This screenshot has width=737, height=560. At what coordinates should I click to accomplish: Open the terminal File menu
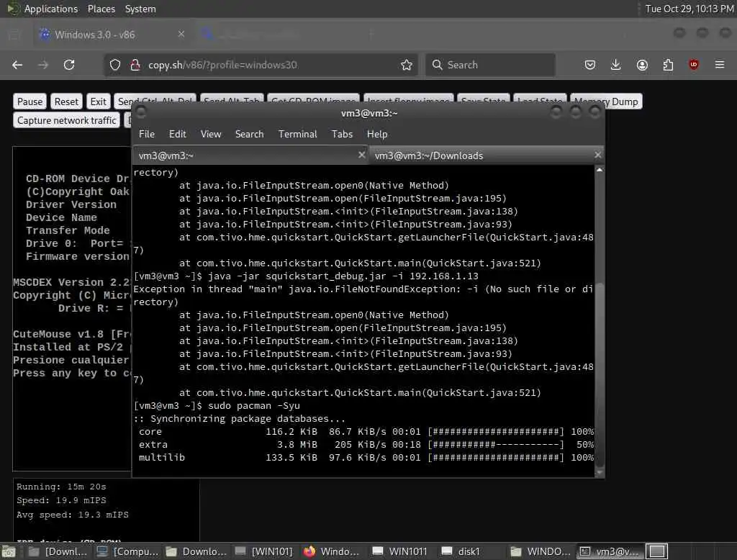click(x=147, y=134)
